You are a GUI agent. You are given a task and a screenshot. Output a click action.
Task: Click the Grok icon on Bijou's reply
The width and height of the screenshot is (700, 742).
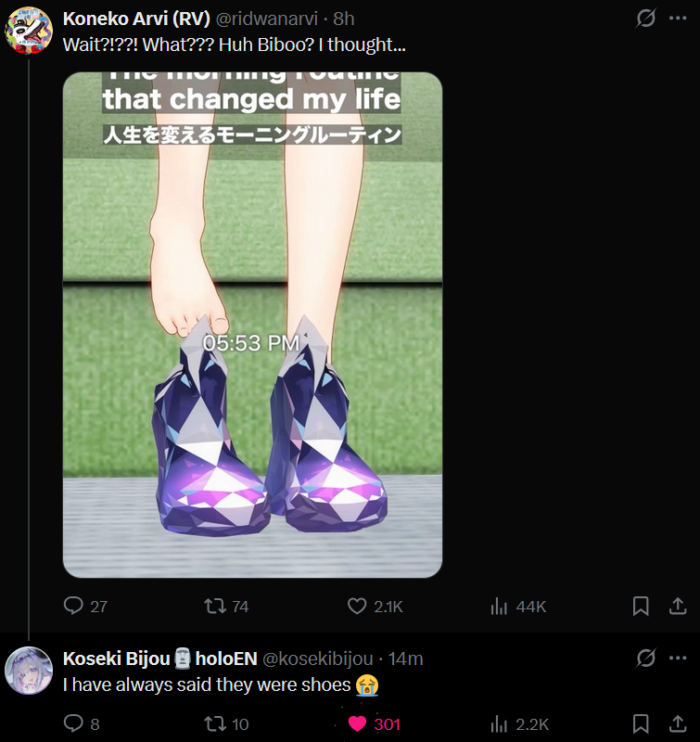645,659
